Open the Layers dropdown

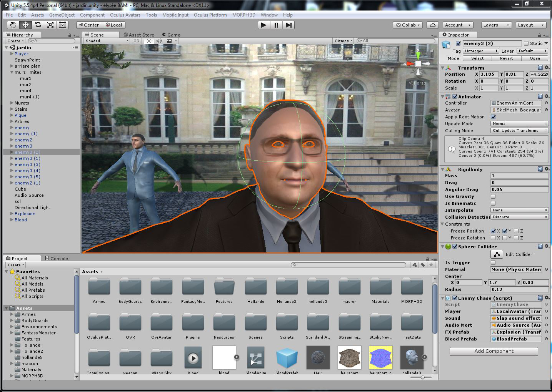pos(496,25)
